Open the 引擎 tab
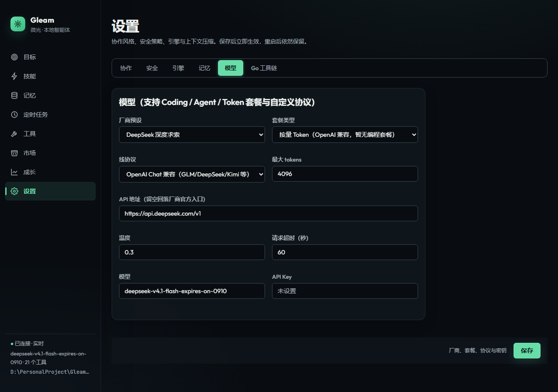 click(x=178, y=68)
